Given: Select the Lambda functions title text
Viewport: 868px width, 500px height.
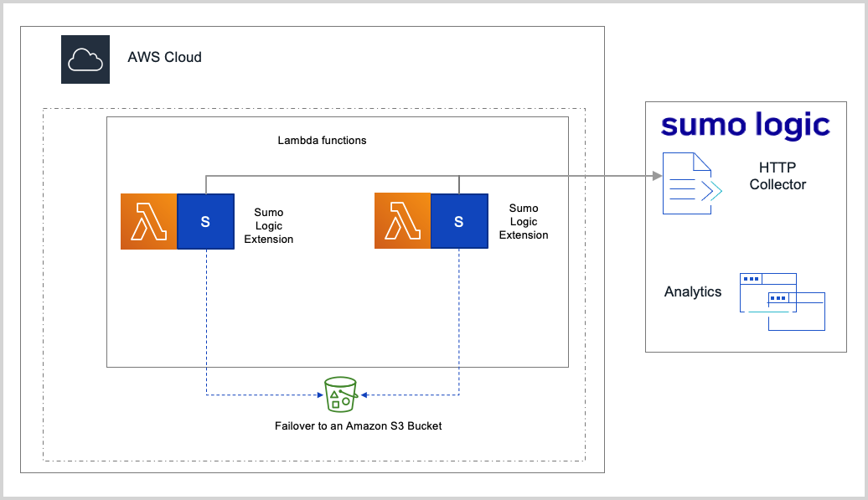Looking at the screenshot, I should [x=322, y=141].
